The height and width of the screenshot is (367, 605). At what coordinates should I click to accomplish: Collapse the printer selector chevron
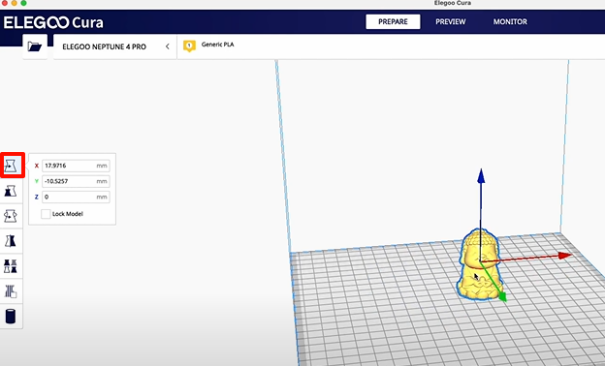click(x=167, y=47)
